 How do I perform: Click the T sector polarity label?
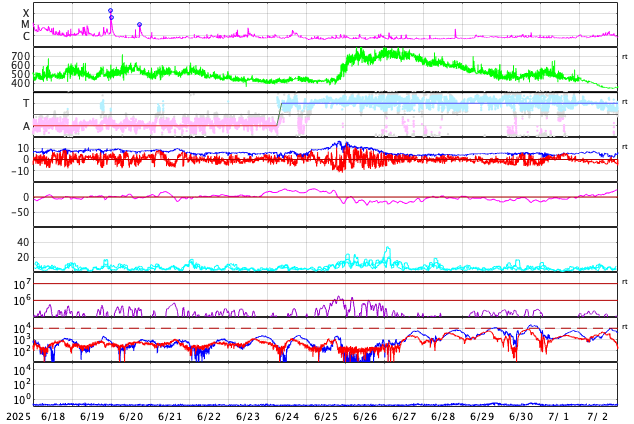click(x=26, y=103)
